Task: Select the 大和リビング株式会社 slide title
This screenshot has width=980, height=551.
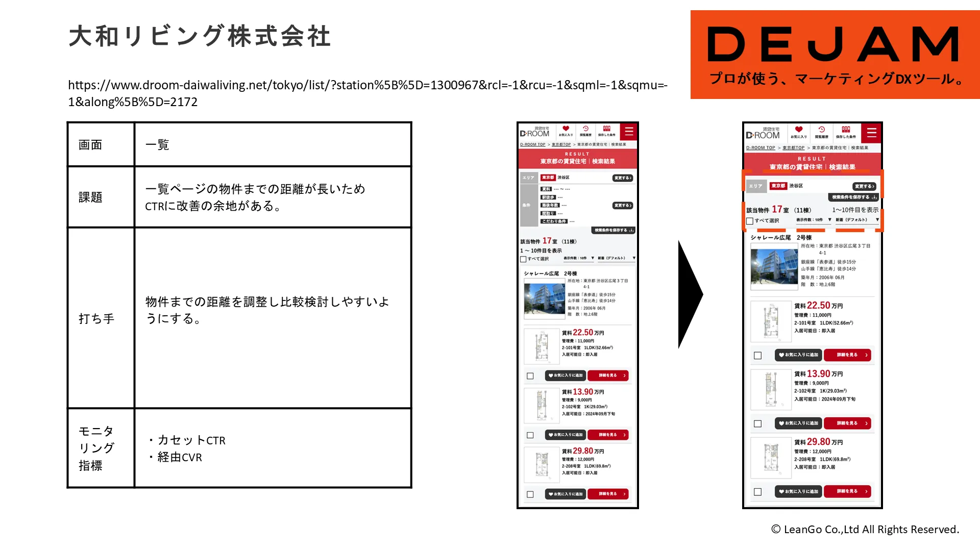Action: pyautogui.click(x=200, y=36)
